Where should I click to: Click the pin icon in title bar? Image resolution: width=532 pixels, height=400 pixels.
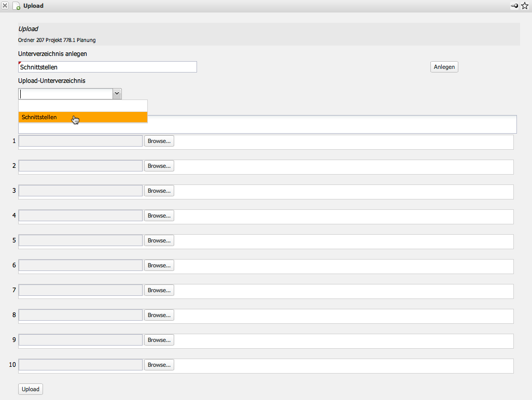[x=514, y=6]
